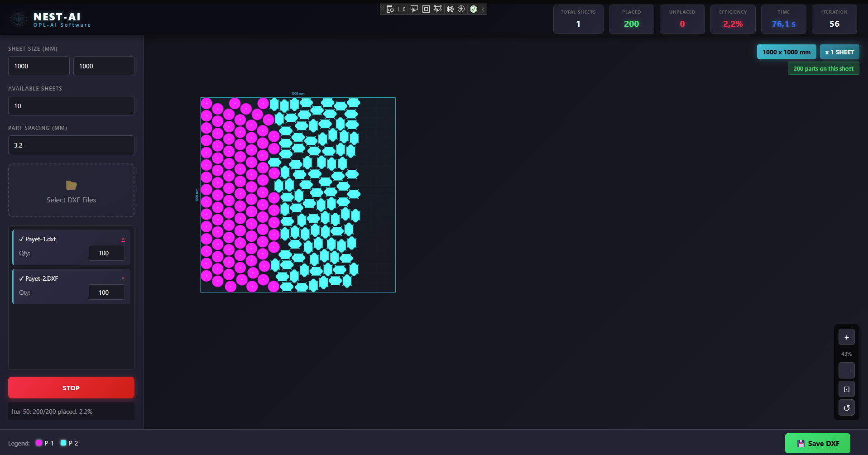This screenshot has height=455, width=868.
Task: Reset the canvas view rotation arrow
Action: [846, 408]
